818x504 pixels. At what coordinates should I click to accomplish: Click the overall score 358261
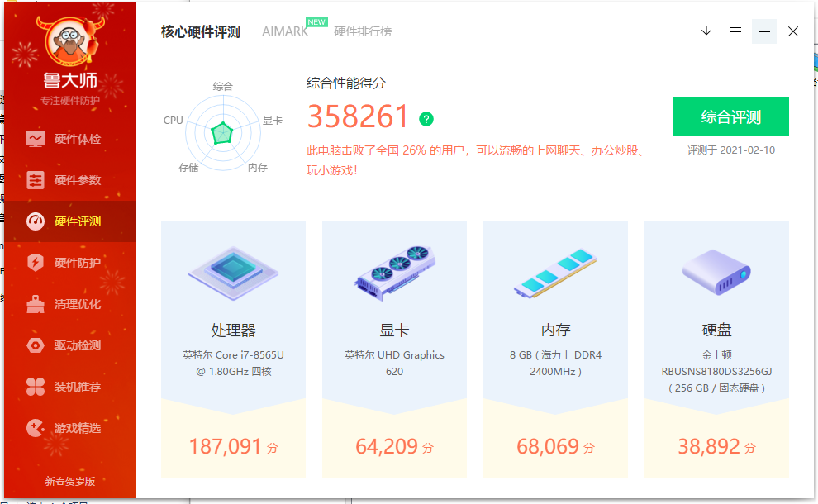coord(357,116)
